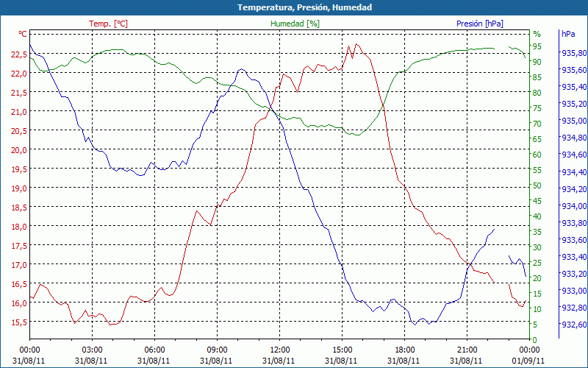The height and width of the screenshot is (368, 588).
Task: Click pressure axis value "933,40"
Action: [x=574, y=257]
